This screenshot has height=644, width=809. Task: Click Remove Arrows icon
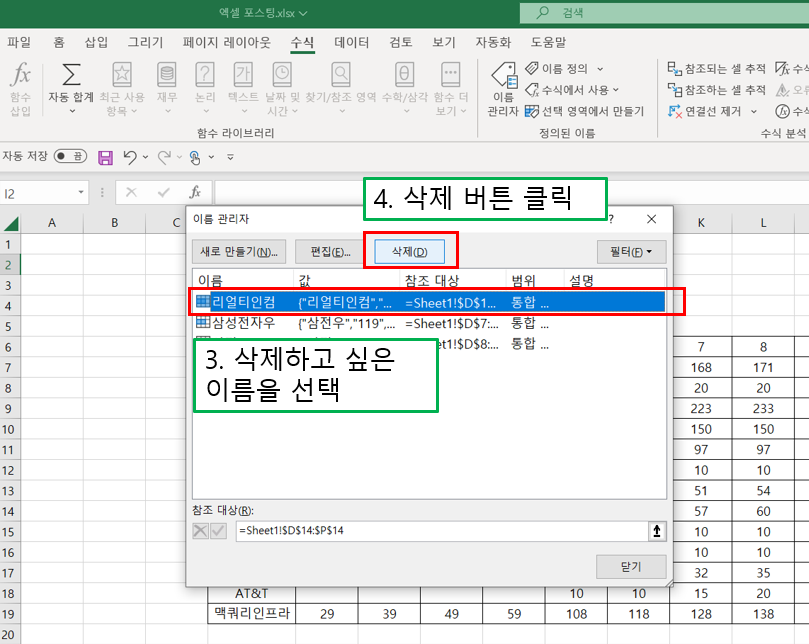click(x=674, y=111)
